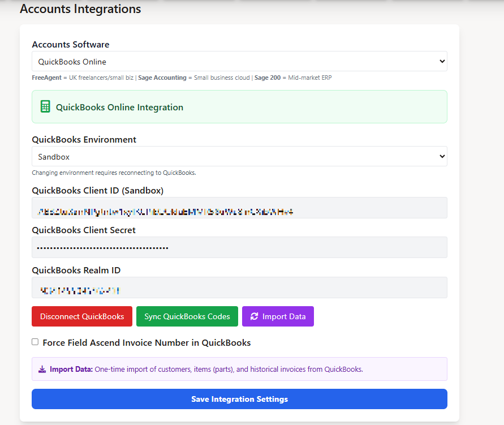Enable Force Field Ascend Invoice Number checkbox
Image resolution: width=504 pixels, height=425 pixels.
[35, 342]
